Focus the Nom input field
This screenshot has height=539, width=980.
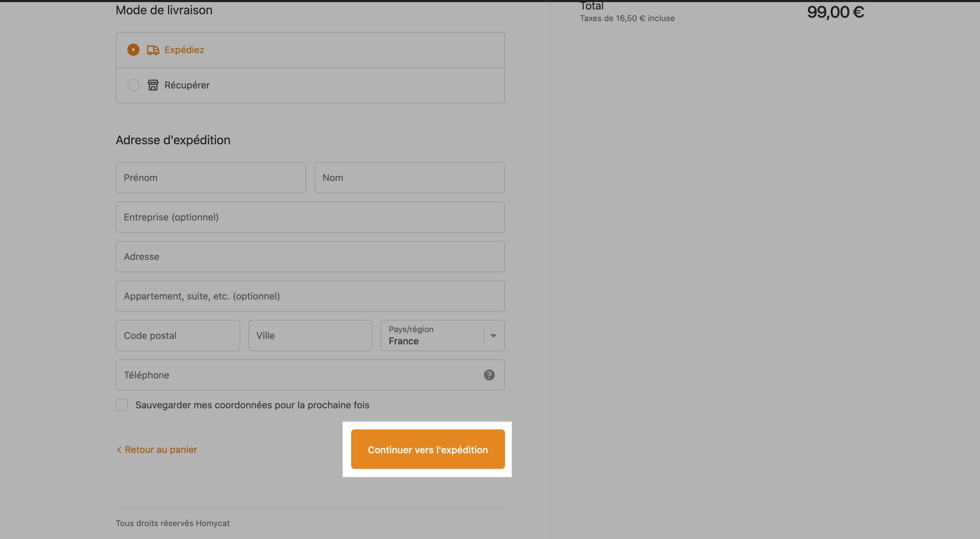(x=409, y=178)
